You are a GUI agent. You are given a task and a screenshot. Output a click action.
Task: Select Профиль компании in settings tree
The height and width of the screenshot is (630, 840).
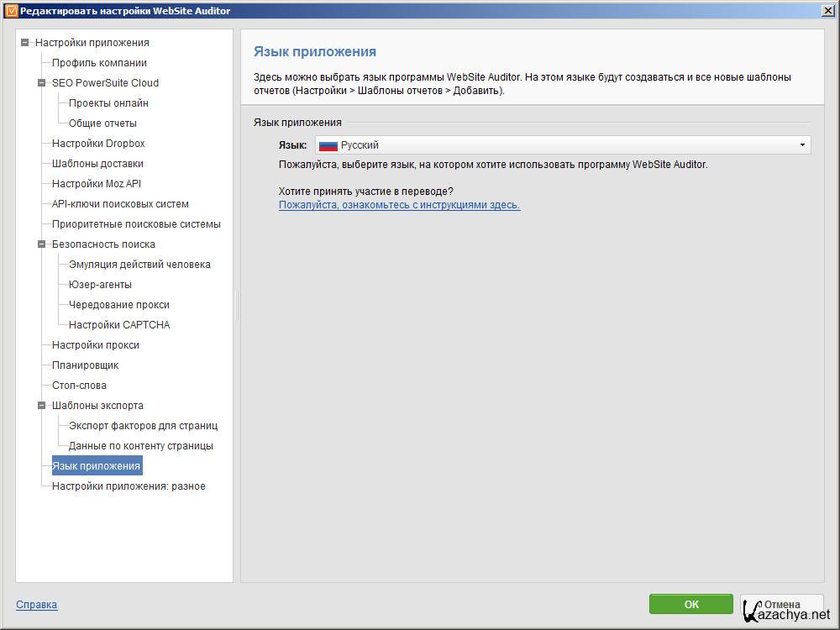tap(99, 63)
